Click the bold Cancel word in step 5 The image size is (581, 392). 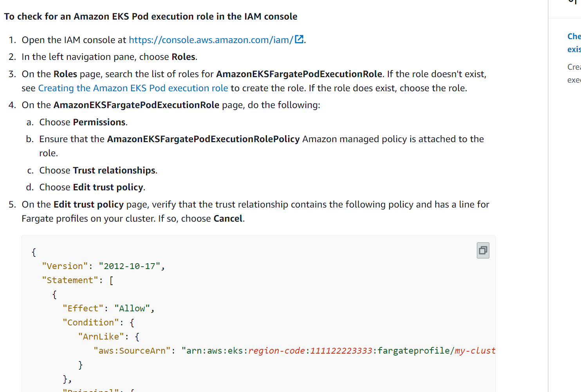coord(228,219)
